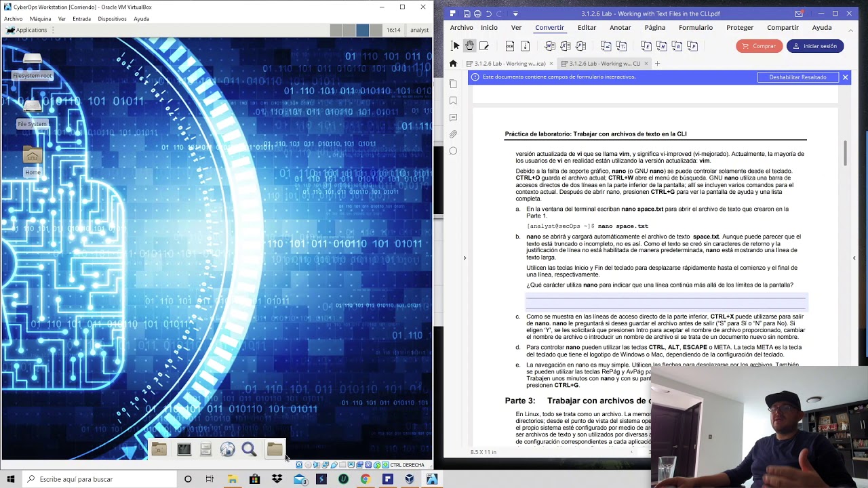Open the bookmarks panel in PDF sidebar
The height and width of the screenshot is (488, 868).
(454, 100)
